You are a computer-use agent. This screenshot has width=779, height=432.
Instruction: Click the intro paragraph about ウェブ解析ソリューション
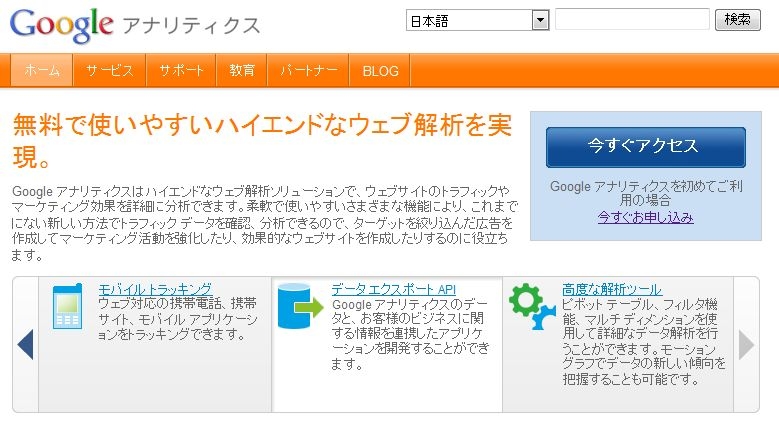[264, 223]
